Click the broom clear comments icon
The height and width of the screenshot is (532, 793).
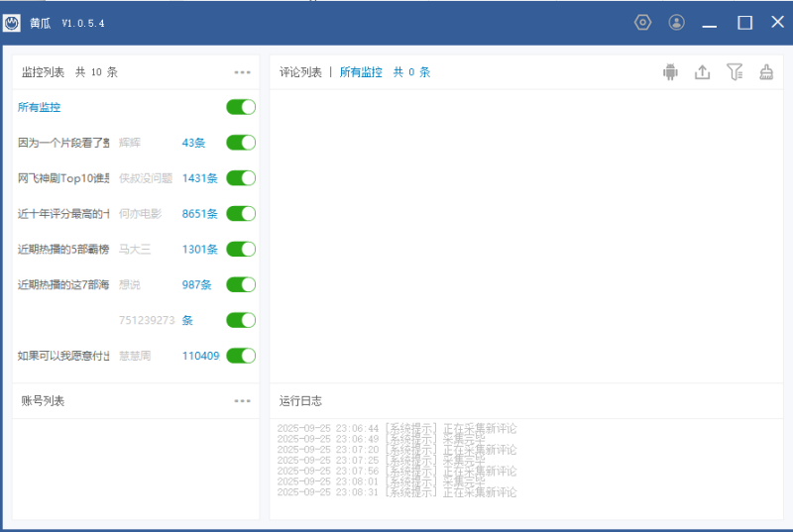[766, 72]
